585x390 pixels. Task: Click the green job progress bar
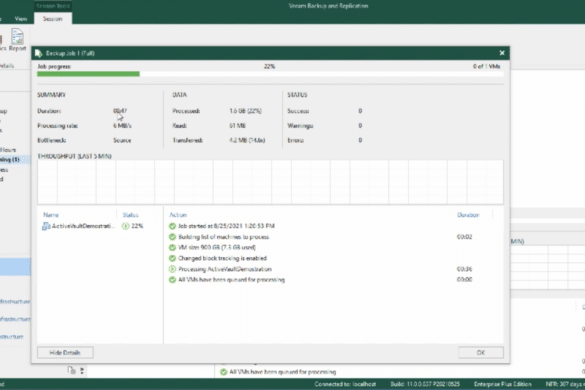coord(88,74)
